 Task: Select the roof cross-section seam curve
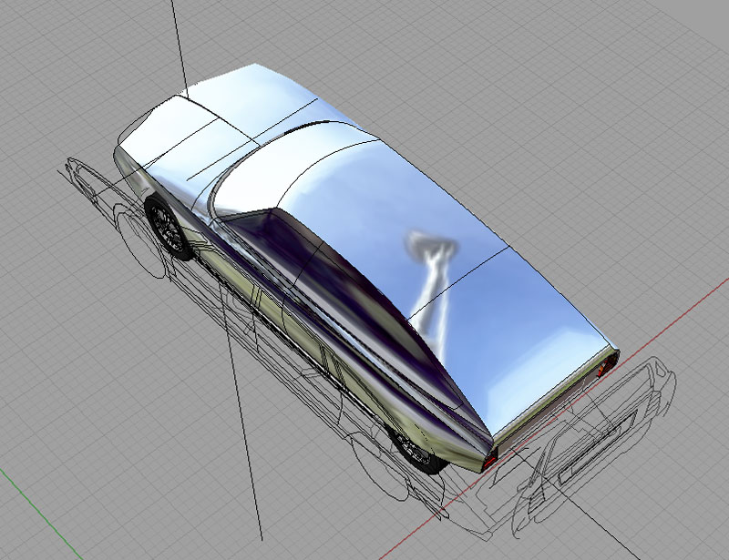[x=458, y=282]
